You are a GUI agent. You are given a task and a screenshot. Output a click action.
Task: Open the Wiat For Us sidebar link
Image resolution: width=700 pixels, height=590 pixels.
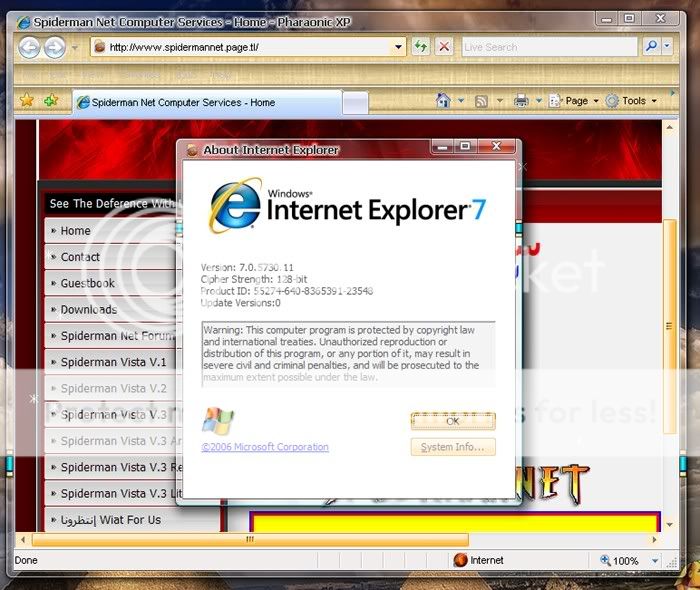point(133,520)
